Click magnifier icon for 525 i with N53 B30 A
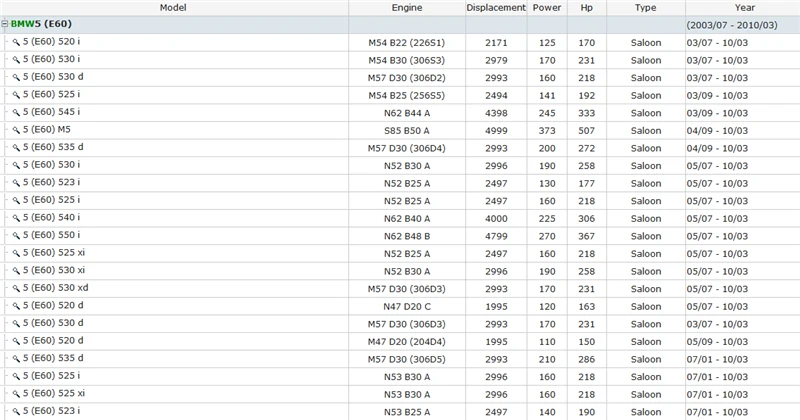Viewport: 800px width, 420px height. (16, 377)
